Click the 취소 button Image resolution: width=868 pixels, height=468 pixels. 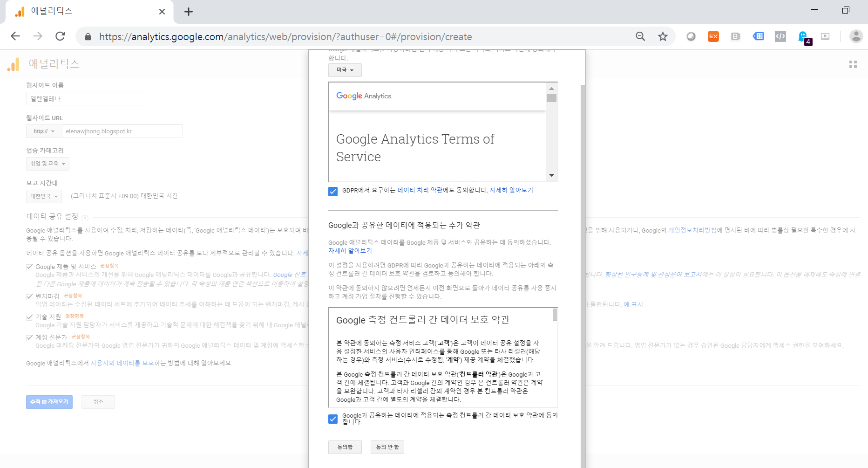pyautogui.click(x=98, y=402)
